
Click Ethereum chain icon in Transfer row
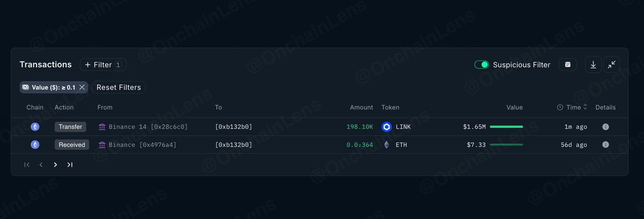coord(35,127)
